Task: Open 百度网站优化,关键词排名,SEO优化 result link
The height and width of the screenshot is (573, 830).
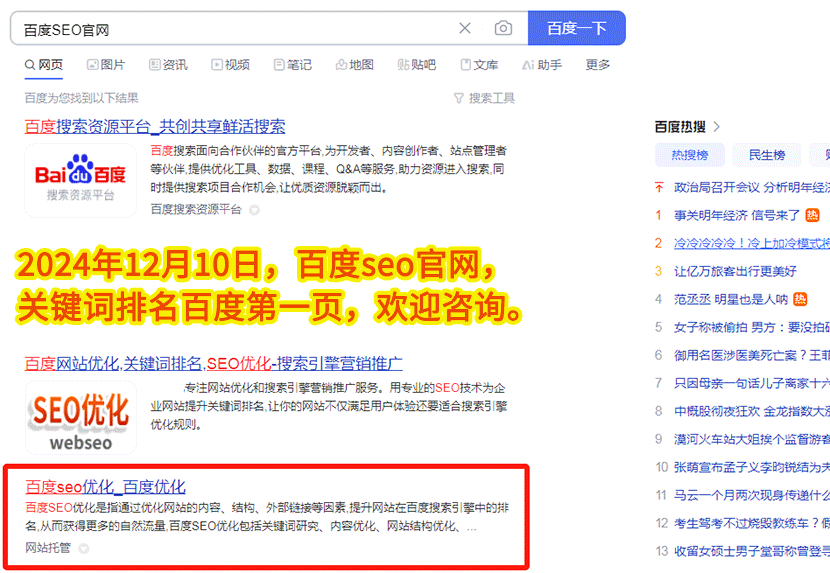Action: [213, 363]
